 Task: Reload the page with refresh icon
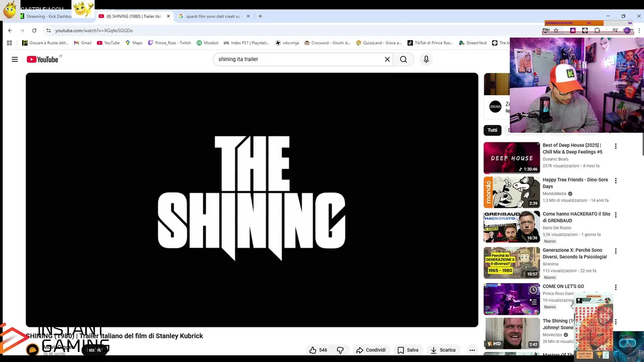[34, 30]
